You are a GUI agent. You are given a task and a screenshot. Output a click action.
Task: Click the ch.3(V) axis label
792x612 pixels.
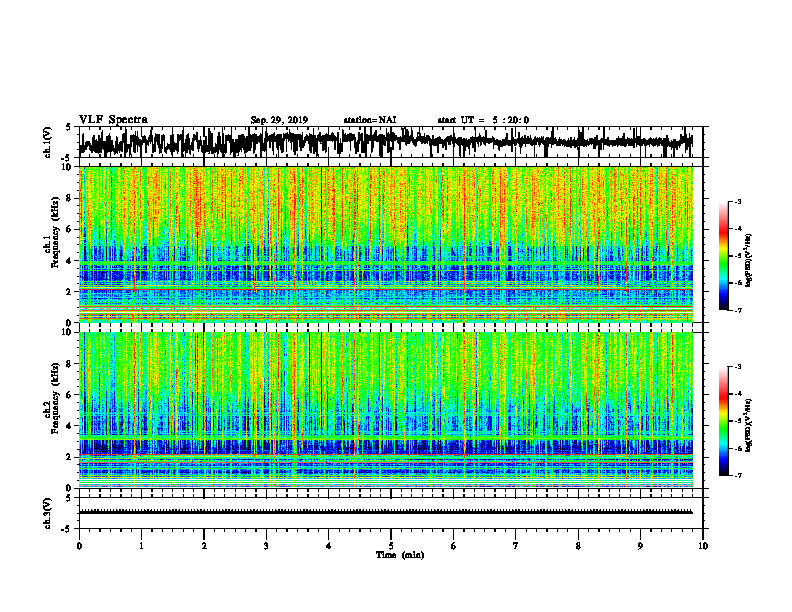pyautogui.click(x=48, y=513)
